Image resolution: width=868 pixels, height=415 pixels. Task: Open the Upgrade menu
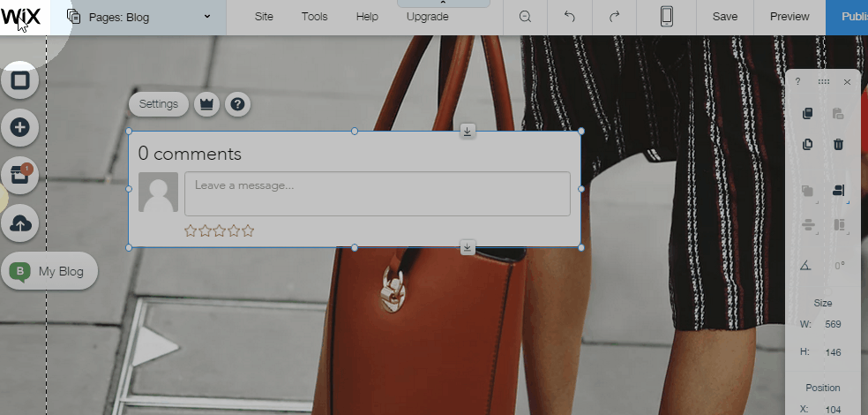point(427,17)
